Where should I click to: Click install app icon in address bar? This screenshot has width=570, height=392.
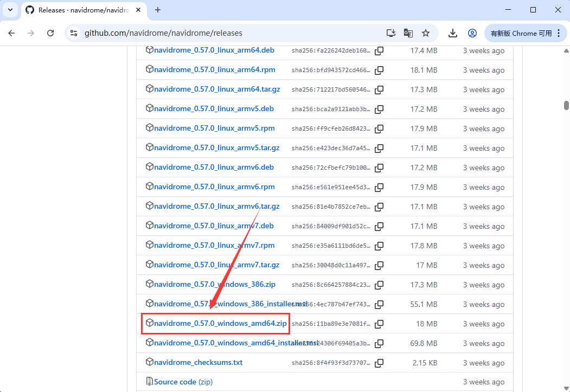(x=391, y=34)
